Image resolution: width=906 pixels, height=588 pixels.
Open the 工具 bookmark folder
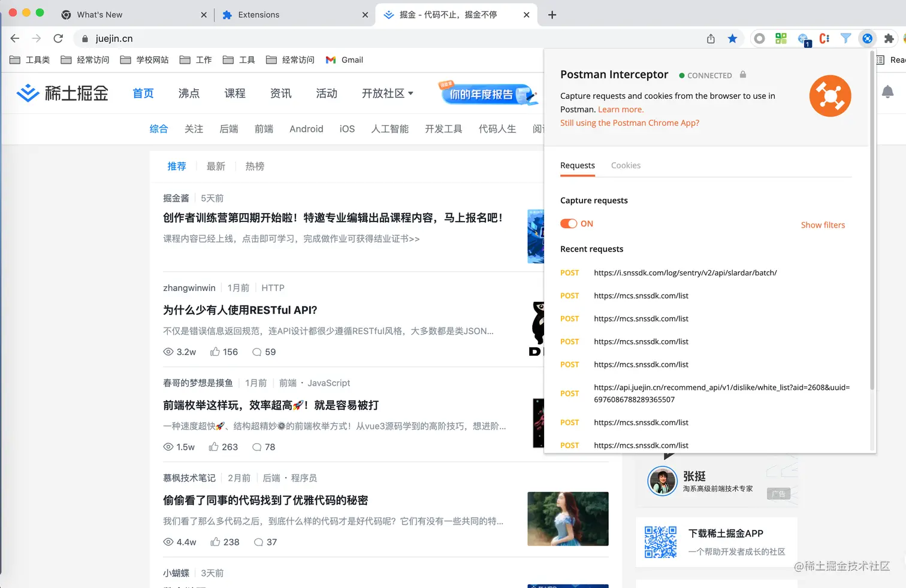click(x=239, y=60)
